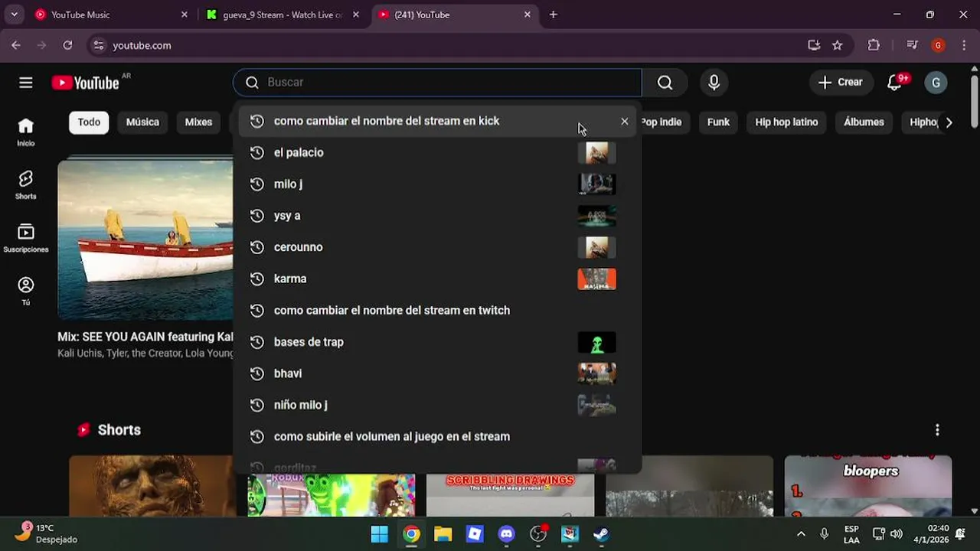Choose suggestion 'bhavi'

437,373
